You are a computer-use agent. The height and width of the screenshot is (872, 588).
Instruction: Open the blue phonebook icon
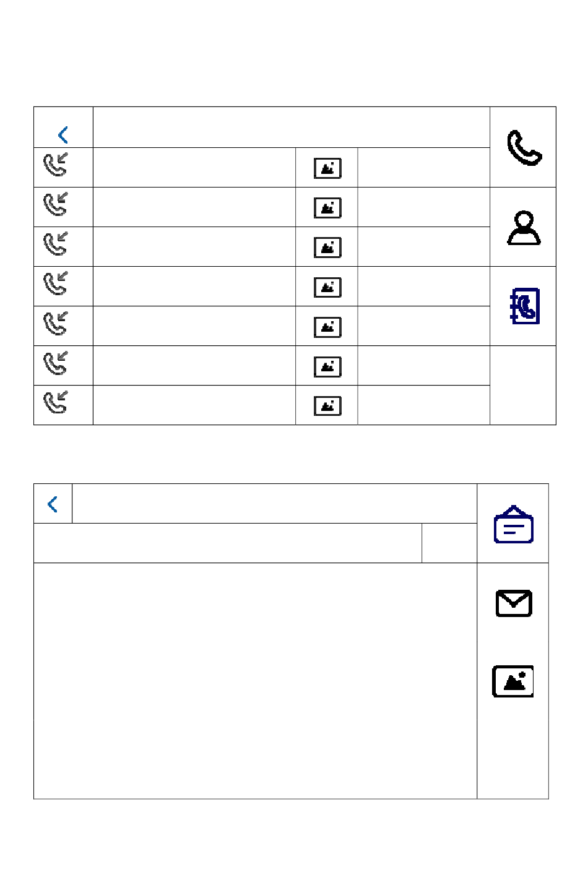[524, 306]
